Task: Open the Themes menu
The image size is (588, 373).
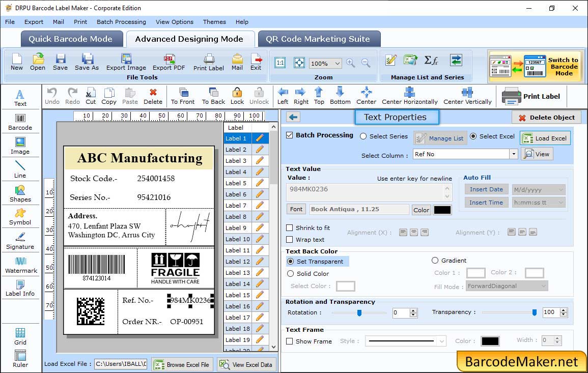Action: pyautogui.click(x=214, y=22)
